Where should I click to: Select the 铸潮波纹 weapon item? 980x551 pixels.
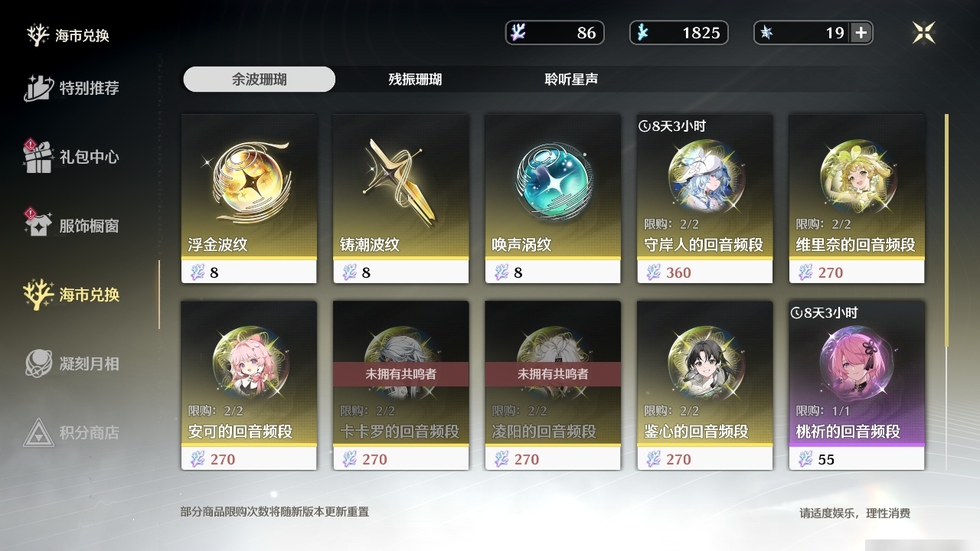pyautogui.click(x=400, y=199)
